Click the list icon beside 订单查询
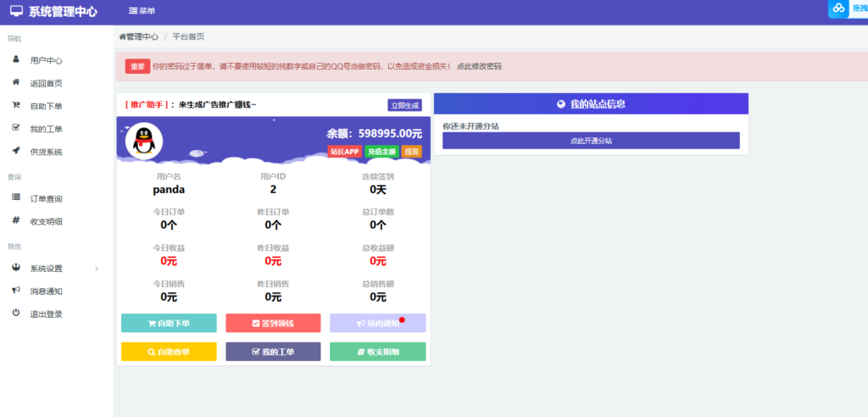868x417 pixels. [16, 197]
